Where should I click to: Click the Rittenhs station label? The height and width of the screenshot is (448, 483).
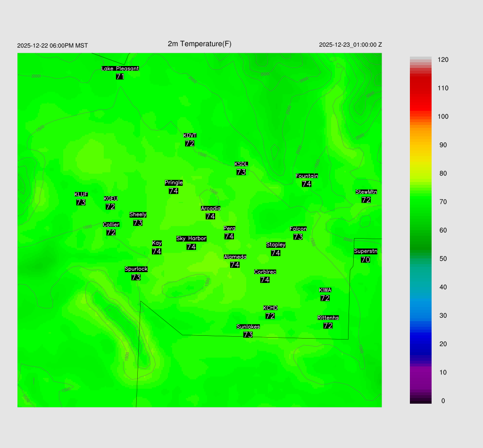tap(328, 318)
